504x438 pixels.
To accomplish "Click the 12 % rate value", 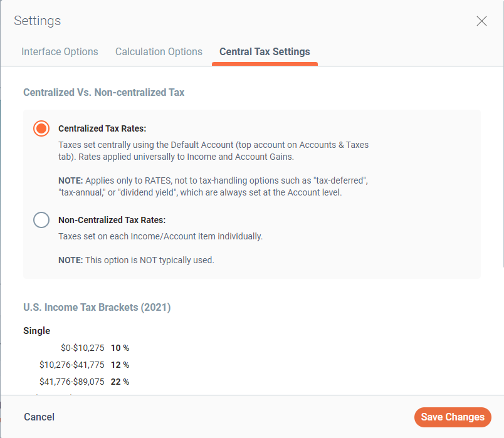I will [120, 365].
